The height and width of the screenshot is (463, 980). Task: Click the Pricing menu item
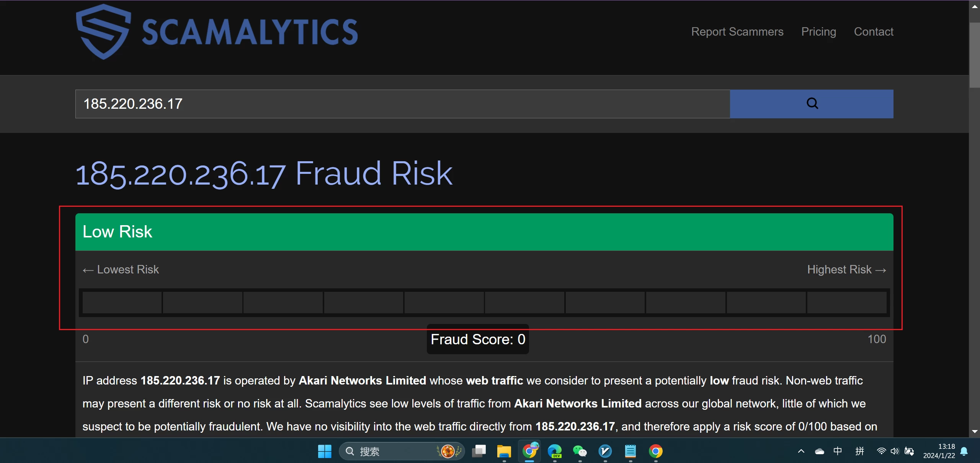(x=819, y=31)
